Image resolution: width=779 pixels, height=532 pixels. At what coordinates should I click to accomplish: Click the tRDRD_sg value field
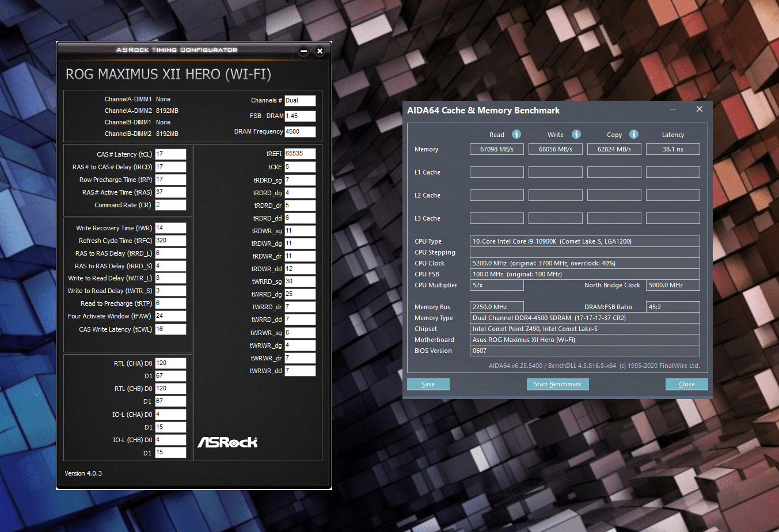pos(300,180)
